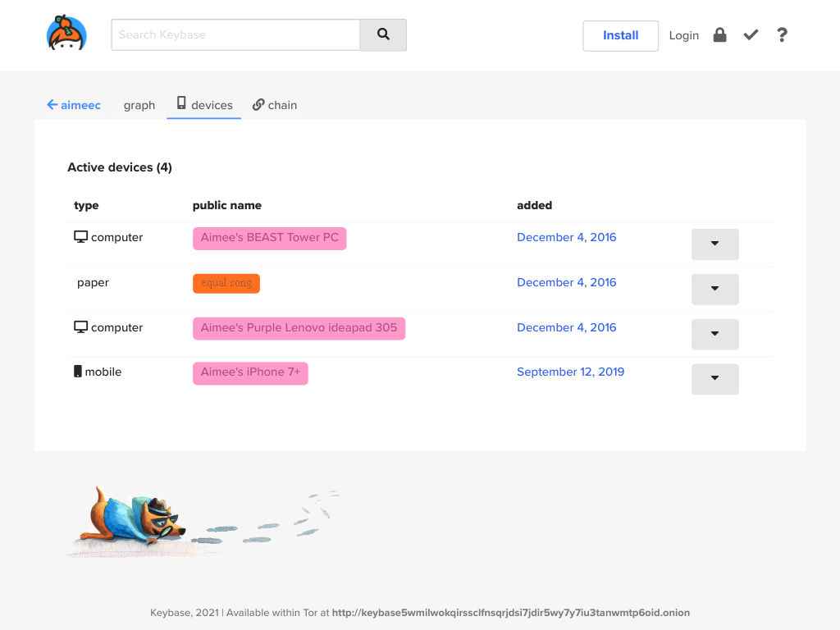The height and width of the screenshot is (630, 840).
Task: Switch to the graph tab
Action: [139, 105]
